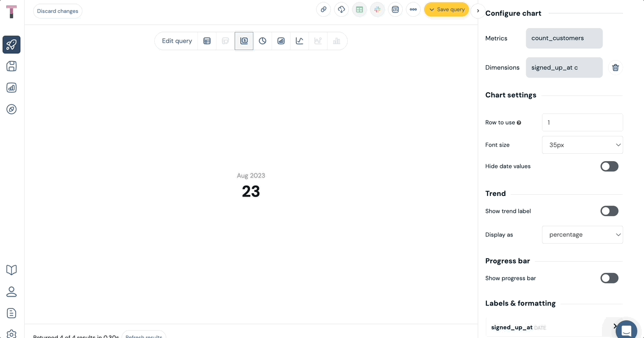The width and height of the screenshot is (644, 338).
Task: Click the Row to use input field
Action: coord(582,122)
